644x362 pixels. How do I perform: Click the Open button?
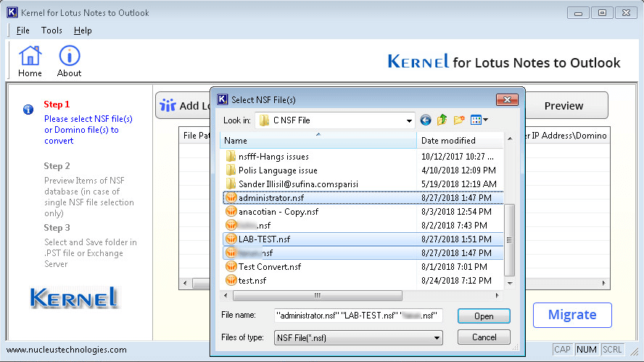point(484,316)
